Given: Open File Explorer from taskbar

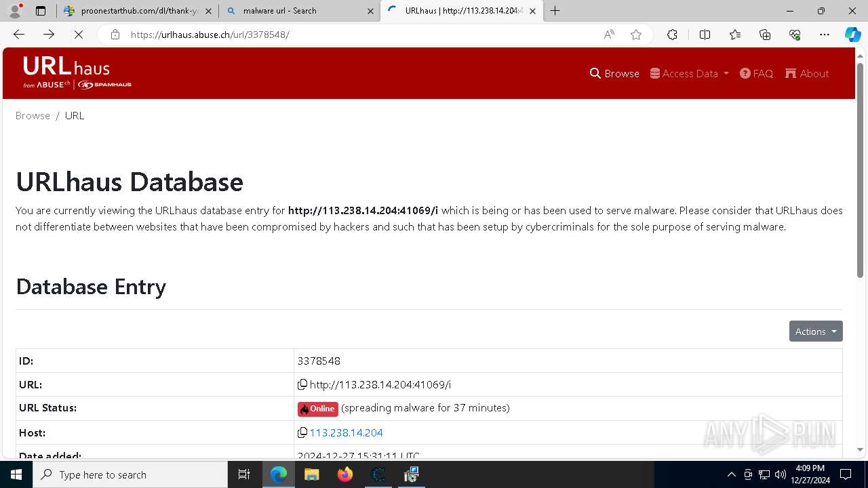Looking at the screenshot, I should point(312,474).
